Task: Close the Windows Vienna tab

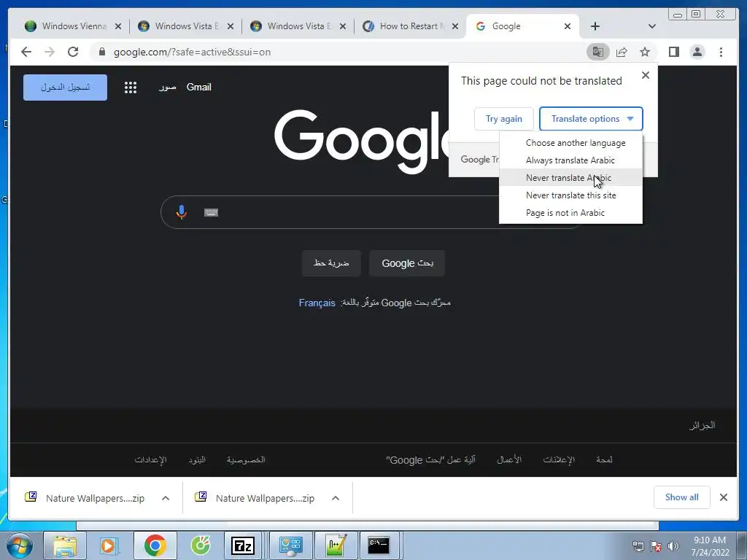Action: click(118, 26)
